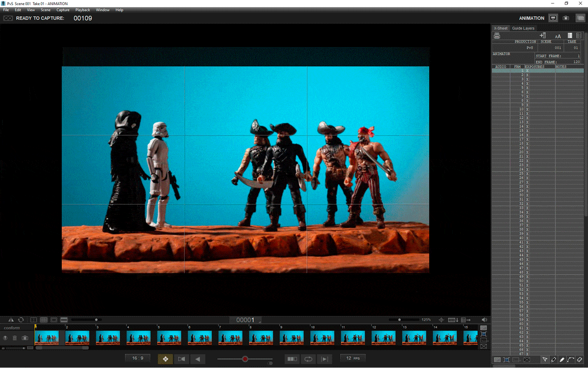This screenshot has height=368, width=588.
Task: Click the sheet with right-arrow icon
Action: coord(465,320)
